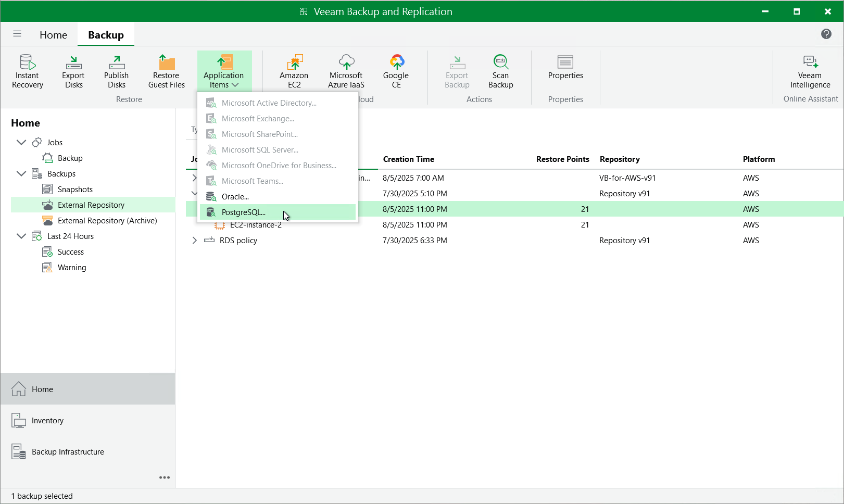Sort by the Repository column header
This screenshot has height=504, width=844.
[x=620, y=159]
